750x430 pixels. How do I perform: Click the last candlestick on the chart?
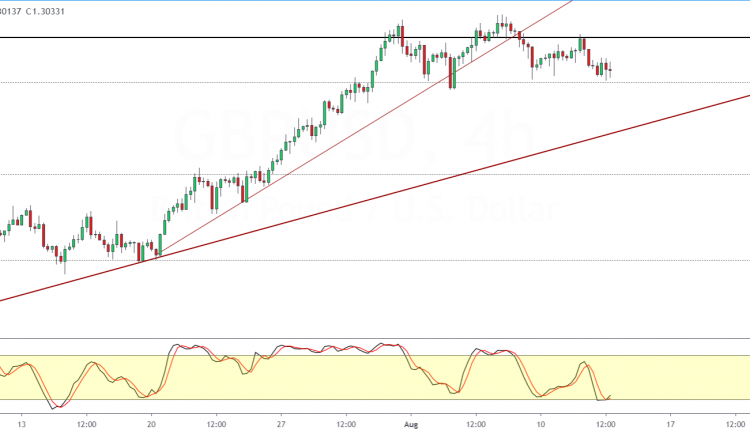pyautogui.click(x=609, y=69)
